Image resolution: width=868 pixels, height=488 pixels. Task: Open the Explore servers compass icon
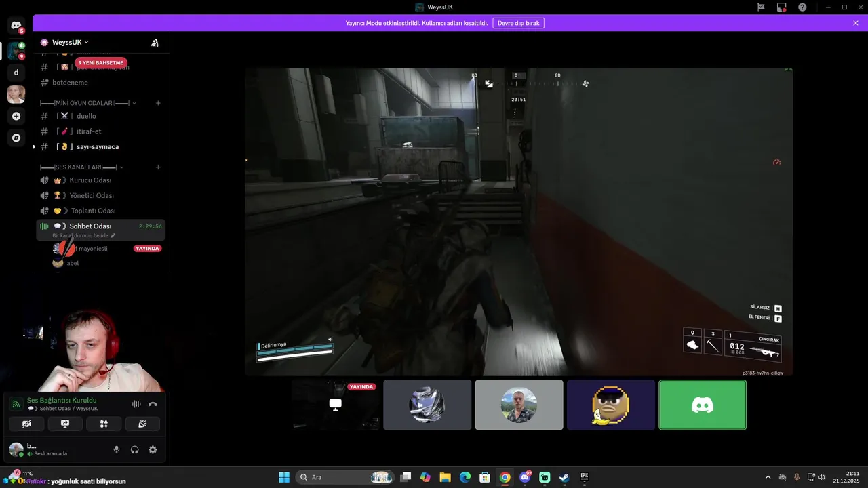coord(16,138)
